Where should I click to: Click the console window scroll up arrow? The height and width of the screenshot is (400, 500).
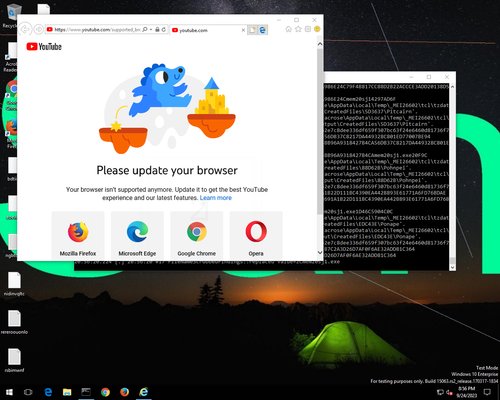(452, 87)
